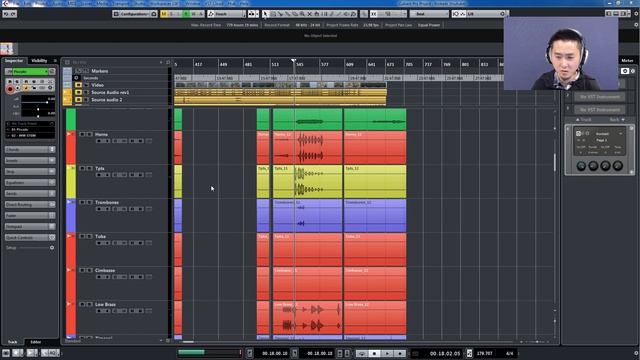Open inspector Setup gear icon
Screen dimensions: 640x360
(x=52, y=247)
